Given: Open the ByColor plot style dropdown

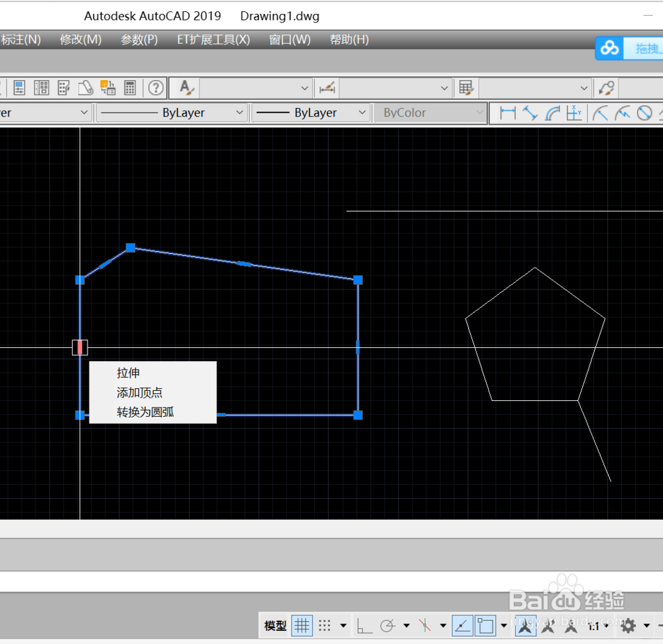Looking at the screenshot, I should point(430,113).
